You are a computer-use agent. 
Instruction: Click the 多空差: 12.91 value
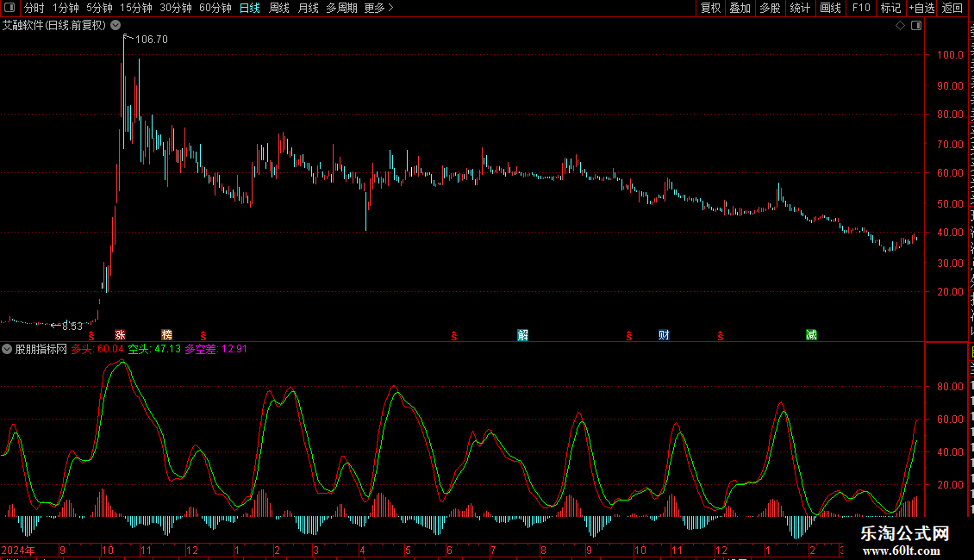215,349
